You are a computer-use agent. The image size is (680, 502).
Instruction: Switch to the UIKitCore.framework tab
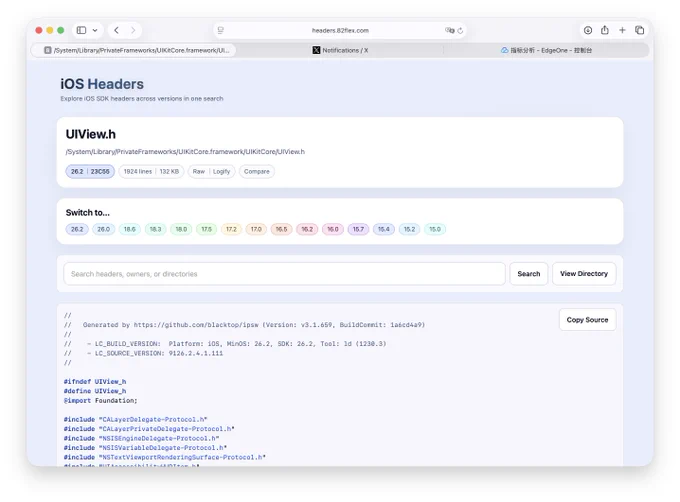coord(134,50)
